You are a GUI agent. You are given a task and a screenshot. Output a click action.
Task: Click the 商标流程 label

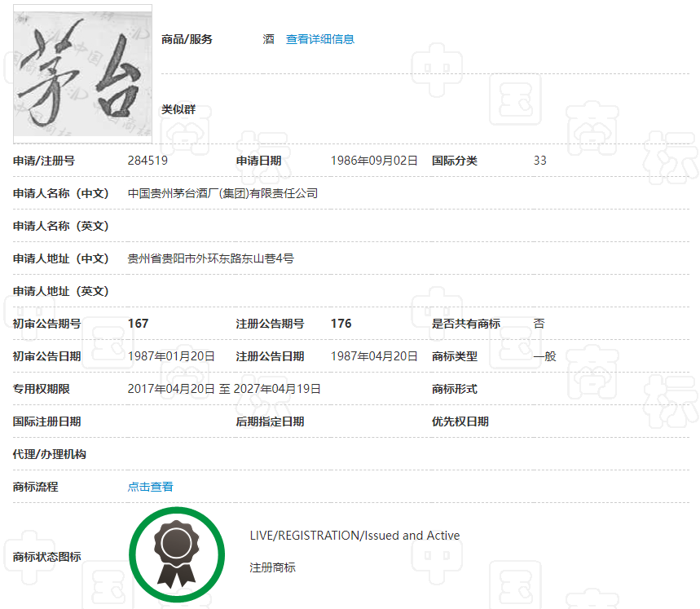[35, 487]
